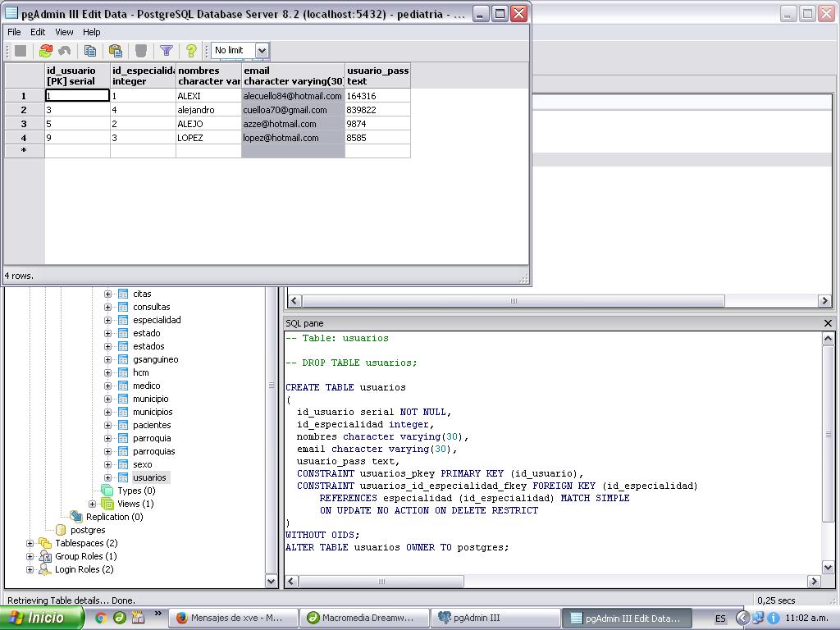Click the Undo toolbar icon
Viewport: 840px width, 630px height.
[65, 51]
